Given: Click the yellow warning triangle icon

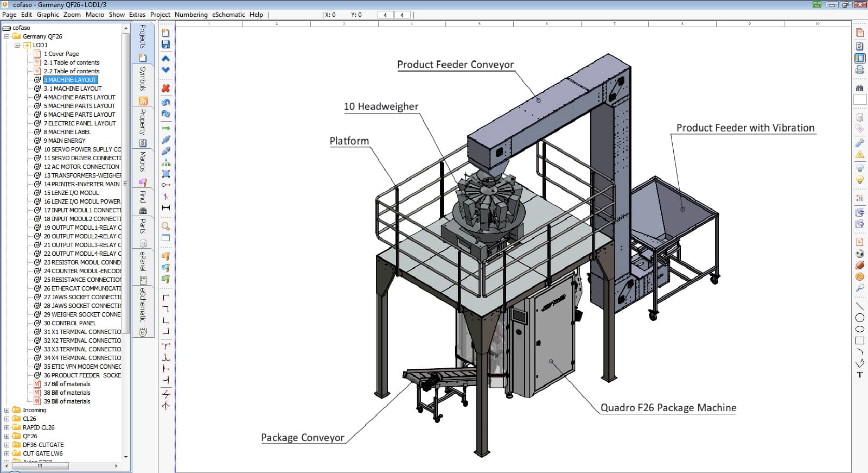Looking at the screenshot, I should (x=860, y=155).
